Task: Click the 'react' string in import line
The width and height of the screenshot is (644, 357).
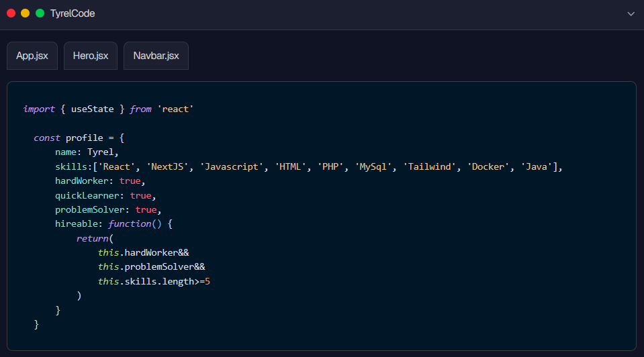Action: [175, 109]
